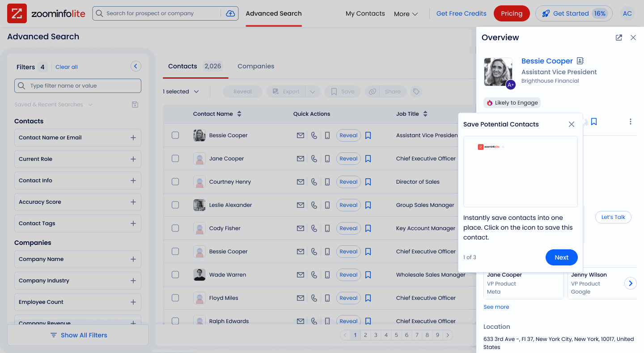Click the filter name or value input

click(x=78, y=86)
